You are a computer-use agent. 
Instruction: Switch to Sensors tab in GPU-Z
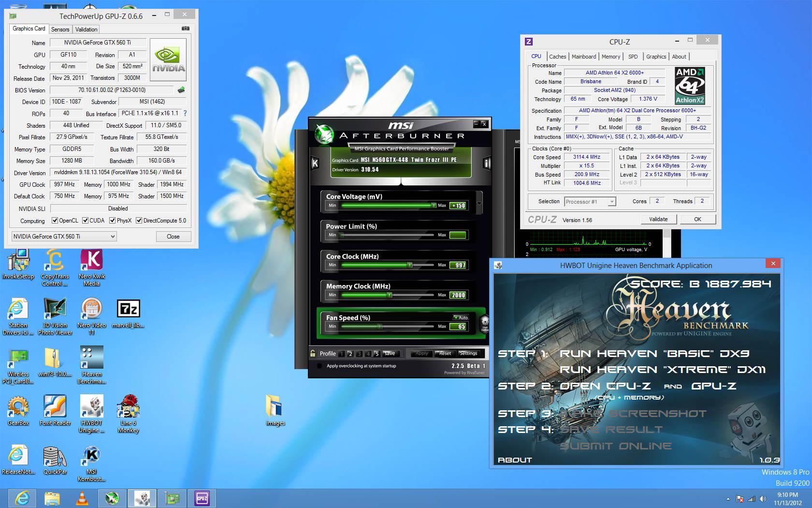pos(60,30)
